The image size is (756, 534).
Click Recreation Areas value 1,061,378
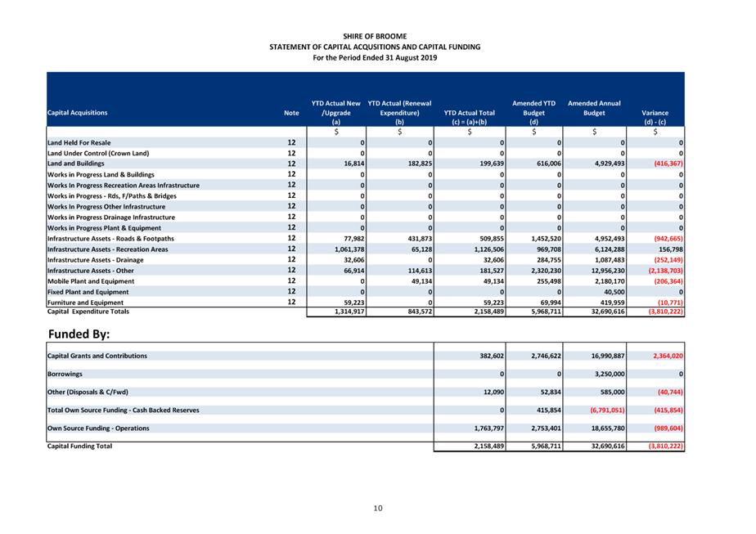(349, 249)
